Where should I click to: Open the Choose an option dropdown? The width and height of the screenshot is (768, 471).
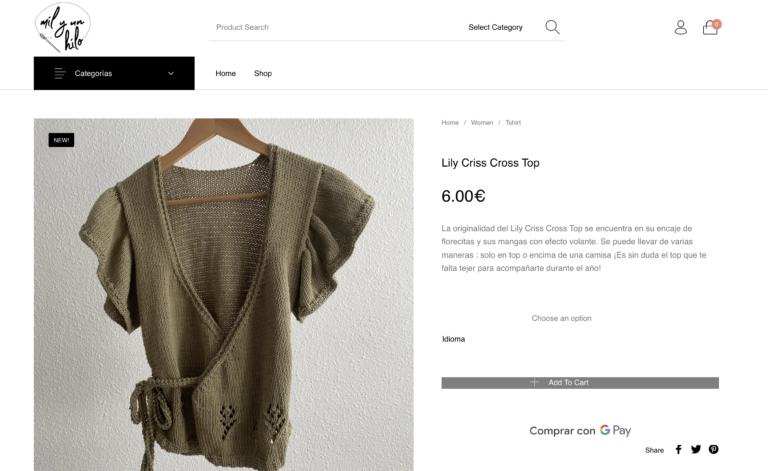coord(561,318)
